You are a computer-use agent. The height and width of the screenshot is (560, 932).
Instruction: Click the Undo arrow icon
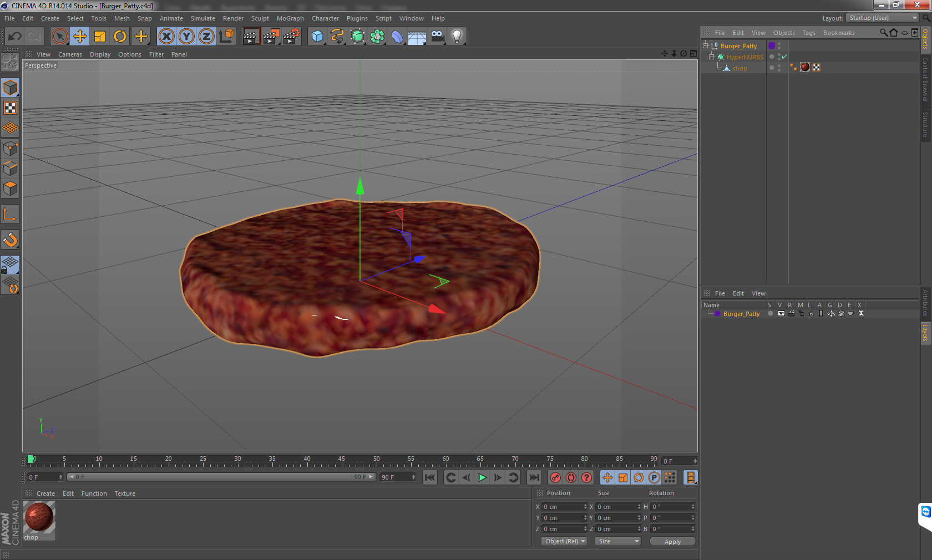[x=14, y=37]
